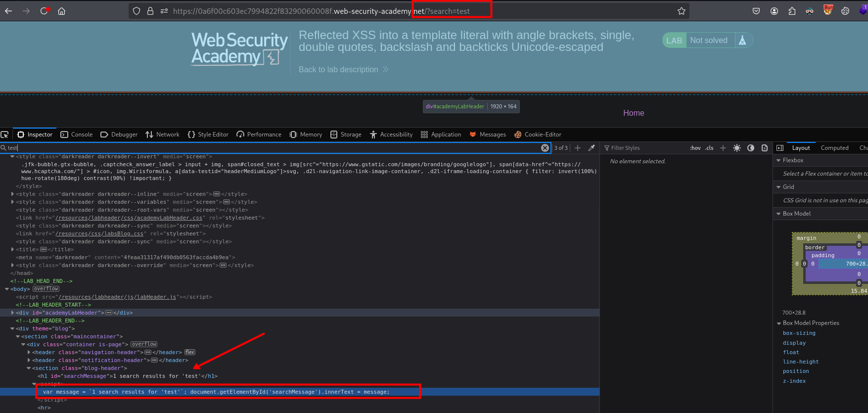Image resolution: width=868 pixels, height=413 pixels.
Task: Click the browser Home icon
Action: [x=61, y=11]
